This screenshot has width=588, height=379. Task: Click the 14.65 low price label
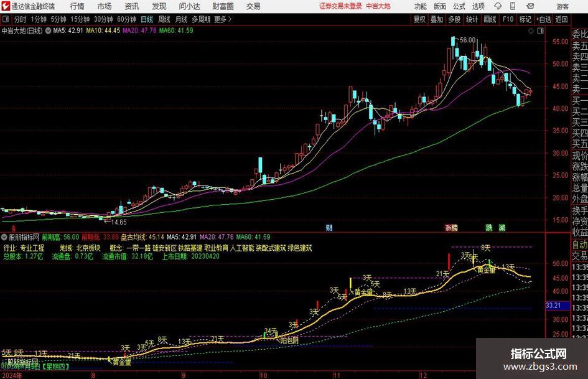click(119, 222)
